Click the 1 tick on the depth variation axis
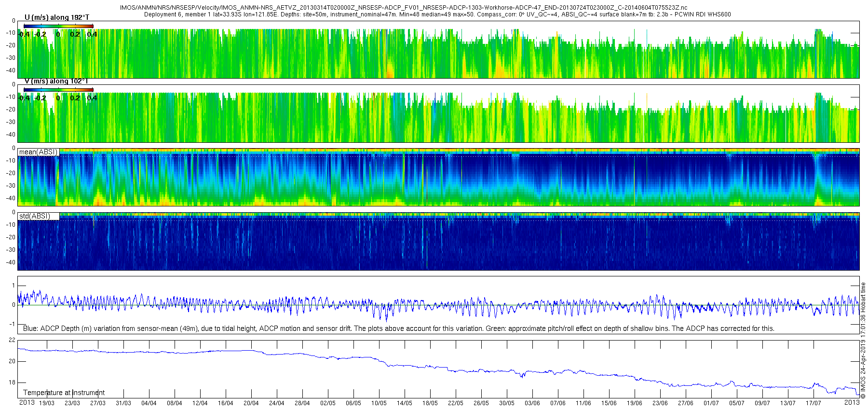868x410 pixels. pyautogui.click(x=14, y=286)
